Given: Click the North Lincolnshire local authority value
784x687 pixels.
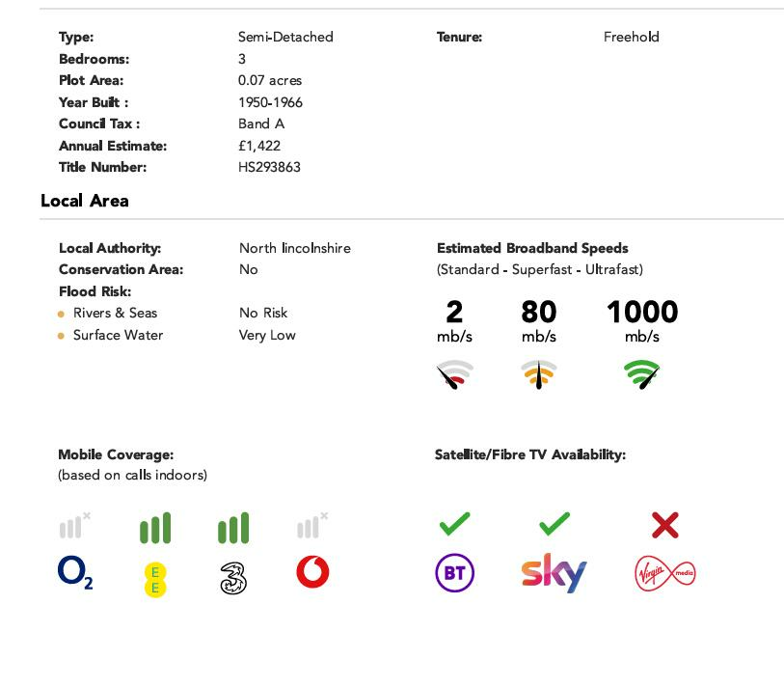Looking at the screenshot, I should pos(295,248).
